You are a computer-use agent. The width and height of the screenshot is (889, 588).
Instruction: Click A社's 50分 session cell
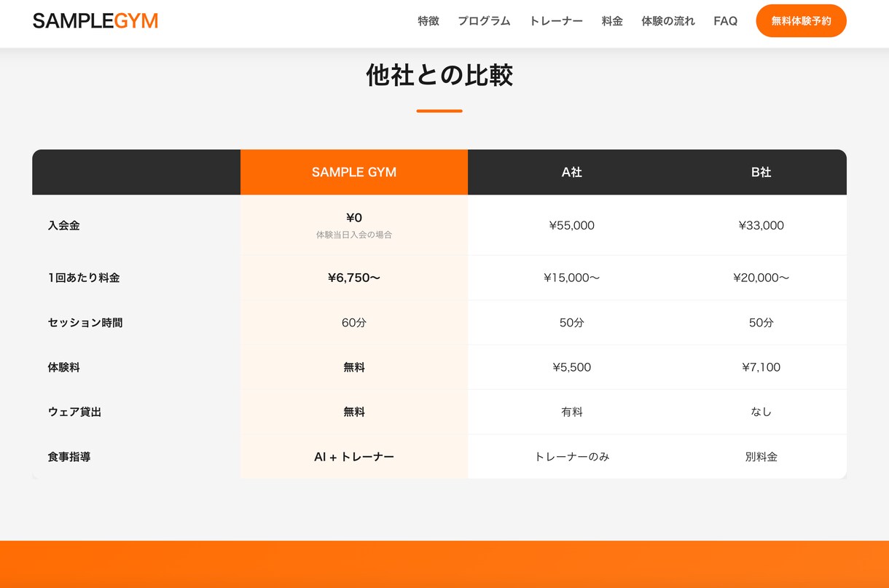(x=572, y=322)
